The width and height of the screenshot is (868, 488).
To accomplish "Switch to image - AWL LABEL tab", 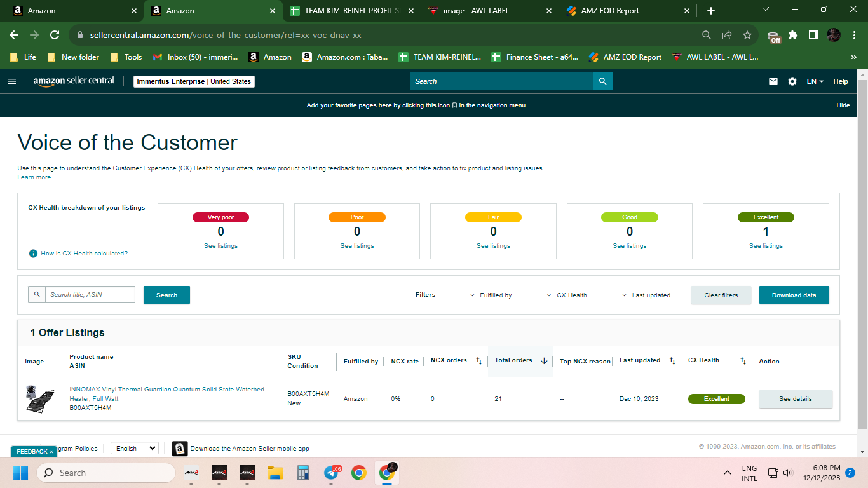I will pyautogui.click(x=489, y=11).
